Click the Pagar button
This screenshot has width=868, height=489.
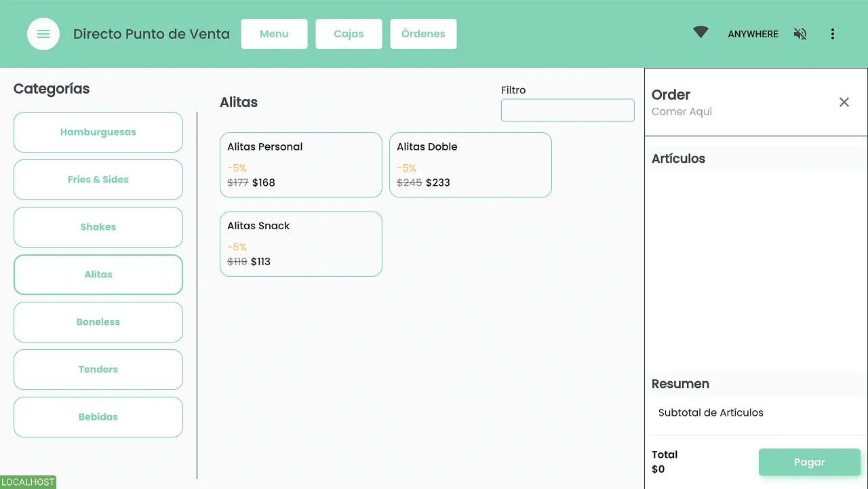[810, 463]
